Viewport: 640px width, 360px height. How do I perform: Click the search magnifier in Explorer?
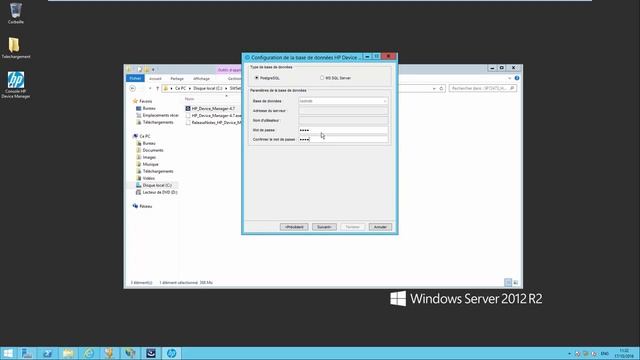(x=512, y=88)
